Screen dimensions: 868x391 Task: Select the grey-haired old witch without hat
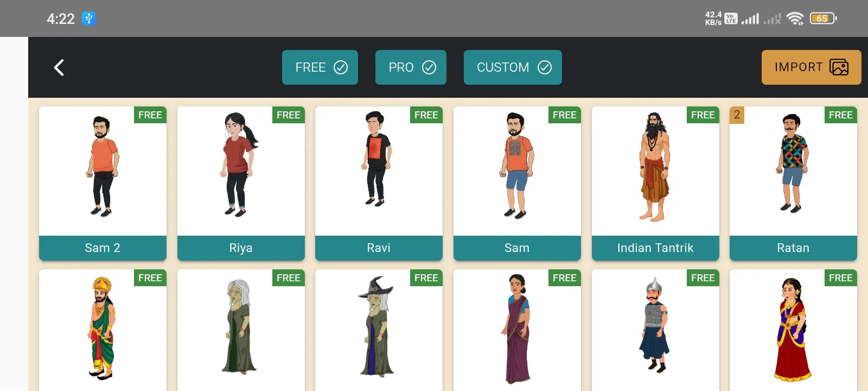coord(241,330)
